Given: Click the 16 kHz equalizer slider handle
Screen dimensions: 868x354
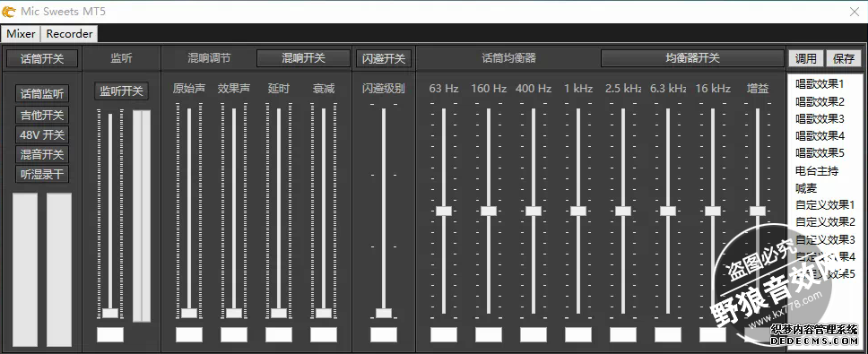Looking at the screenshot, I should 713,211.
